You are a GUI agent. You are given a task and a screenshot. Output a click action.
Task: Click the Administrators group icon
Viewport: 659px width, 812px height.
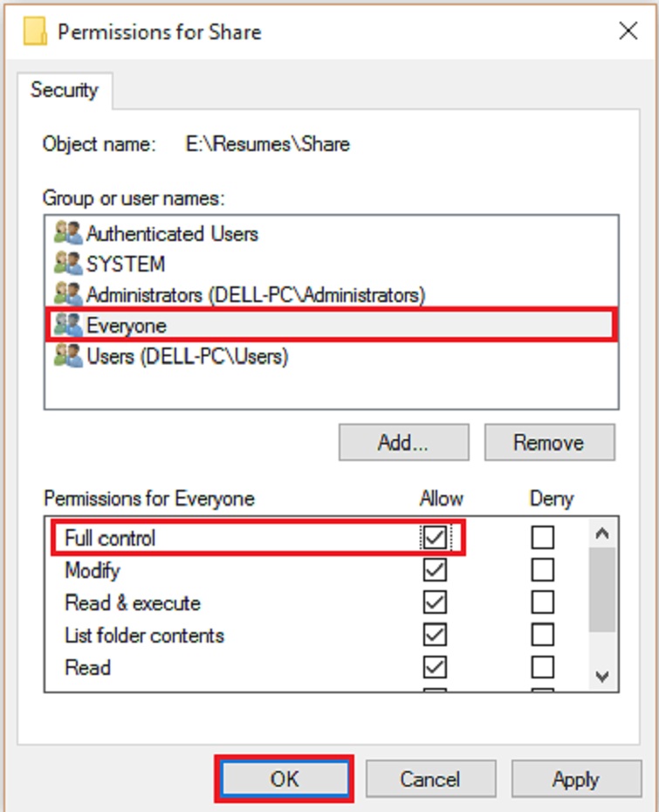pyautogui.click(x=68, y=294)
